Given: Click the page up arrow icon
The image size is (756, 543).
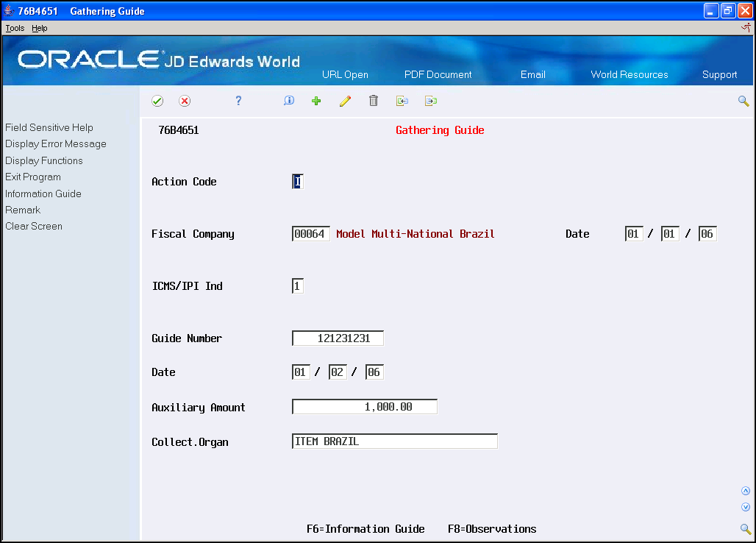Looking at the screenshot, I should pos(746,491).
